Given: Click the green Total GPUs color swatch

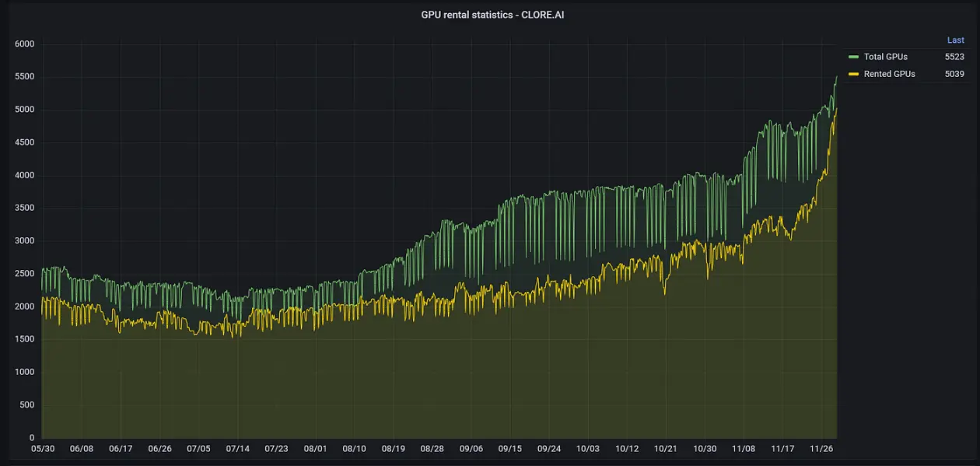Looking at the screenshot, I should click(x=853, y=57).
